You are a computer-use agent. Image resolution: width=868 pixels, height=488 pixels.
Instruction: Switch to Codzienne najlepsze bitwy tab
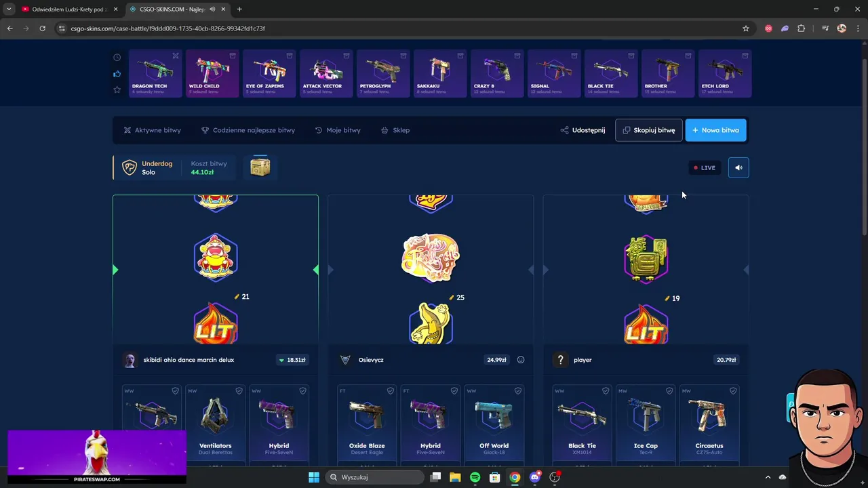coord(248,130)
